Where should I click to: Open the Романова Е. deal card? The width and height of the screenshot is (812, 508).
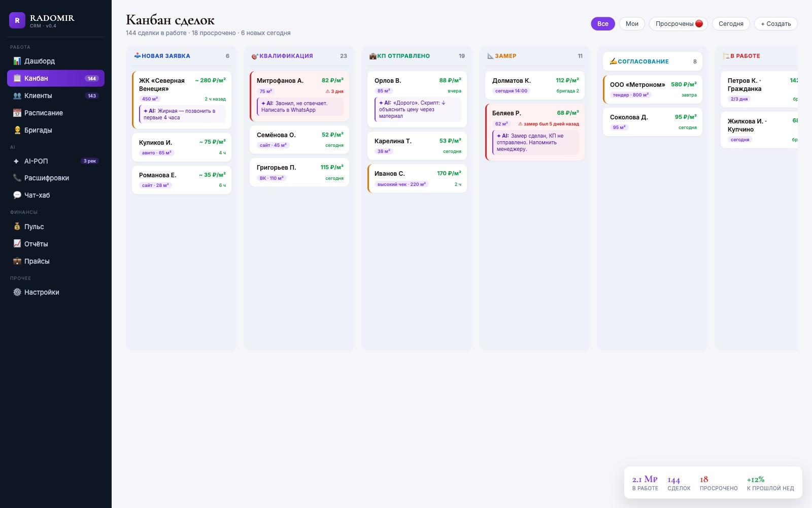pos(182,180)
